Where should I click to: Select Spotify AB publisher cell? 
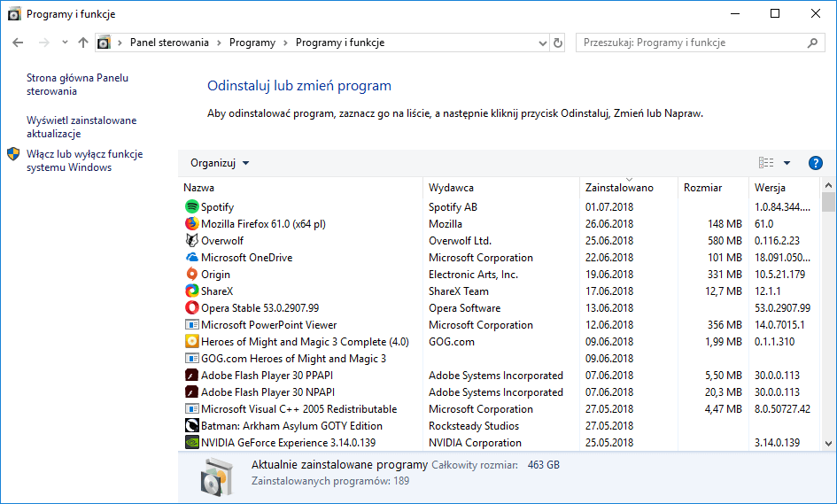click(453, 207)
